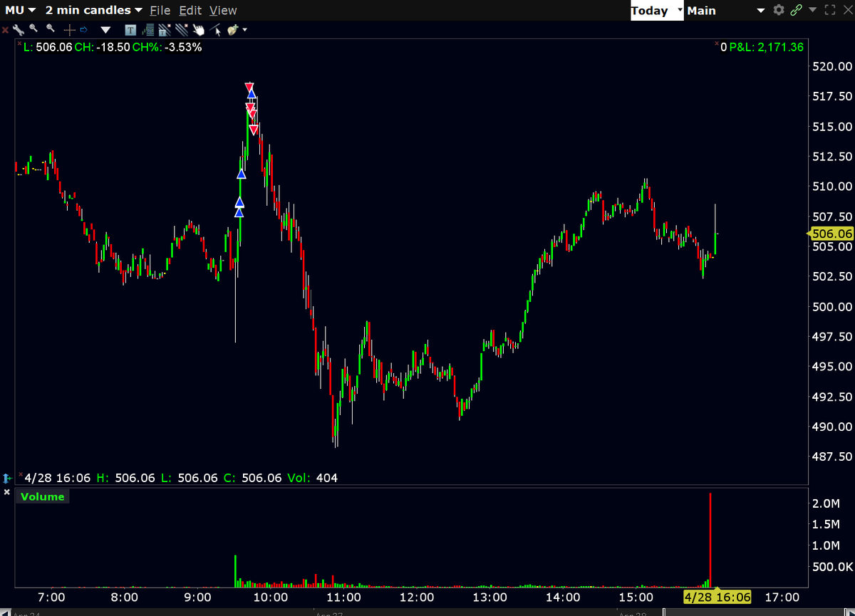The height and width of the screenshot is (616, 855).
Task: Open the View menu
Action: point(223,10)
